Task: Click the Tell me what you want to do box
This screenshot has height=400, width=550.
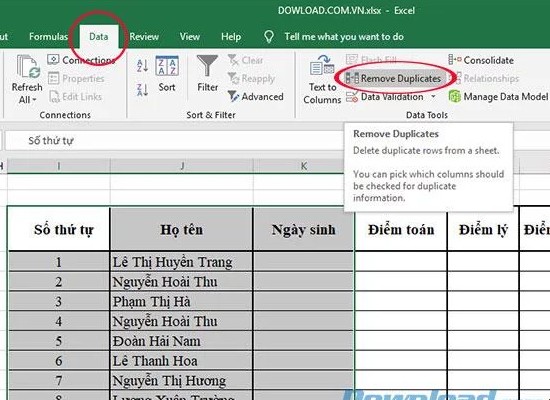Action: point(344,36)
